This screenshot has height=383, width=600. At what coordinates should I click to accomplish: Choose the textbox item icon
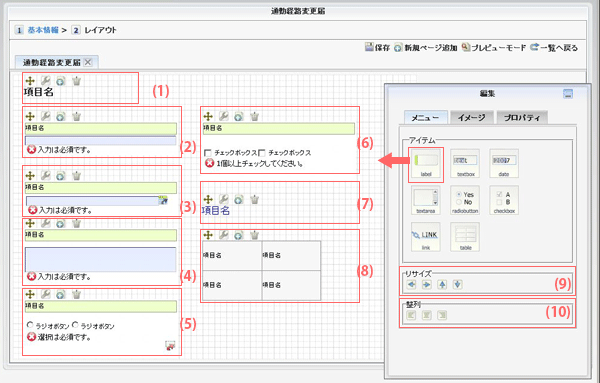[x=465, y=163]
